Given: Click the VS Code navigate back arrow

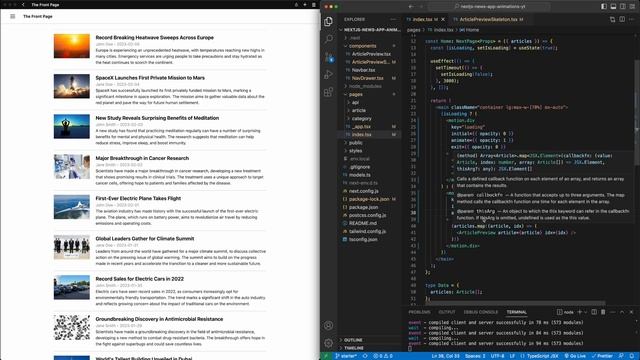Looking at the screenshot, I should click(411, 7).
